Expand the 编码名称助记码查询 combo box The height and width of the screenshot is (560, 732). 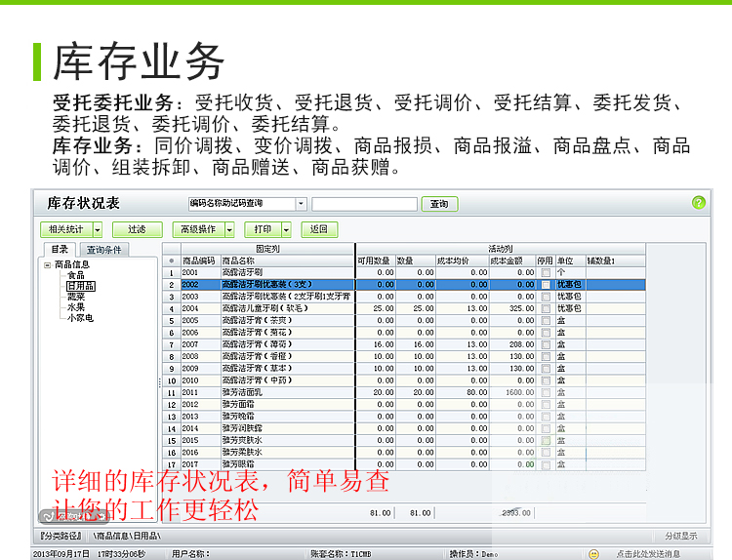300,204
